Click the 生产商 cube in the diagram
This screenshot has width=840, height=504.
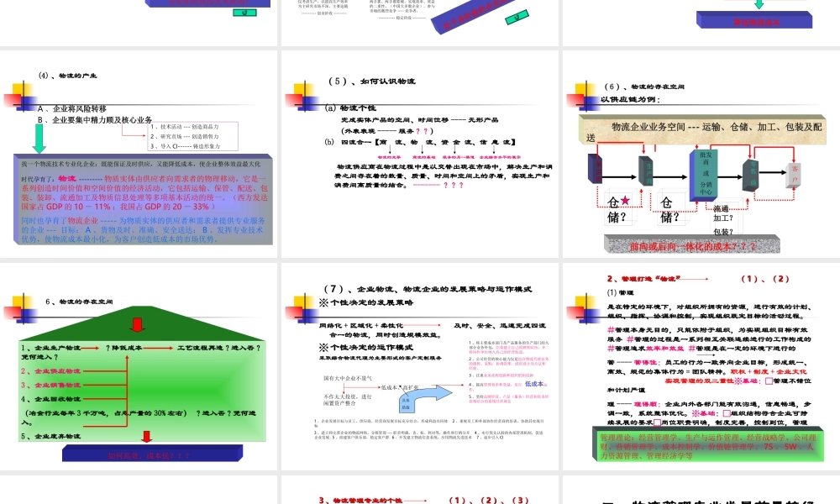tap(646, 172)
